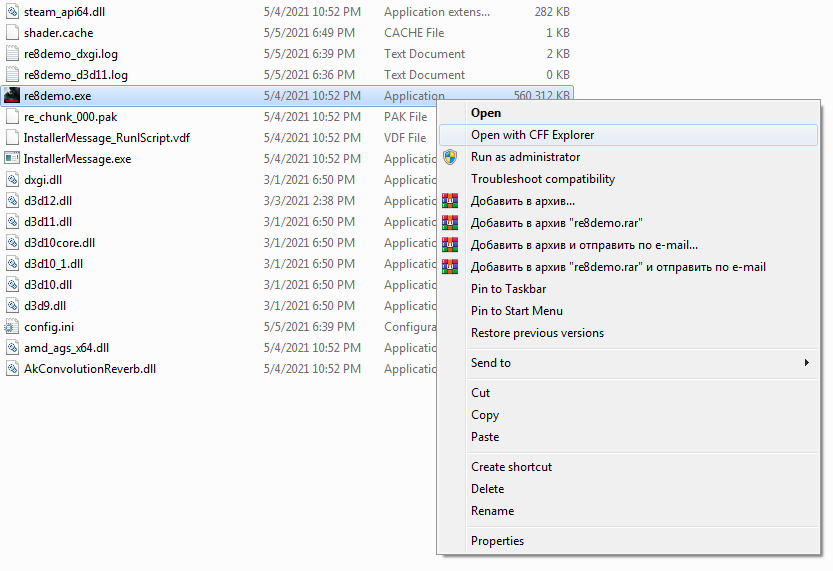Click Restore previous versions
This screenshot has width=833, height=571.
click(537, 333)
